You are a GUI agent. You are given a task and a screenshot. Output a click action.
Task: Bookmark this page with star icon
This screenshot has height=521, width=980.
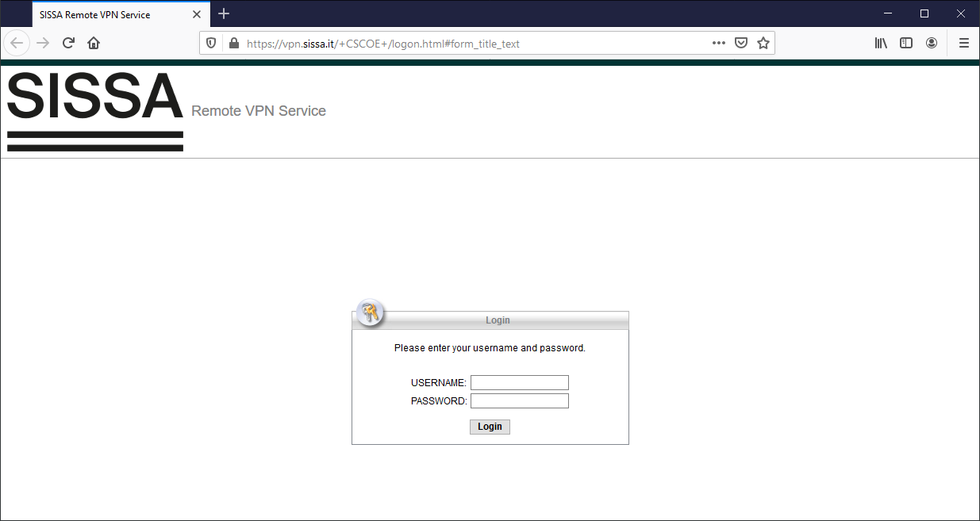coord(763,43)
